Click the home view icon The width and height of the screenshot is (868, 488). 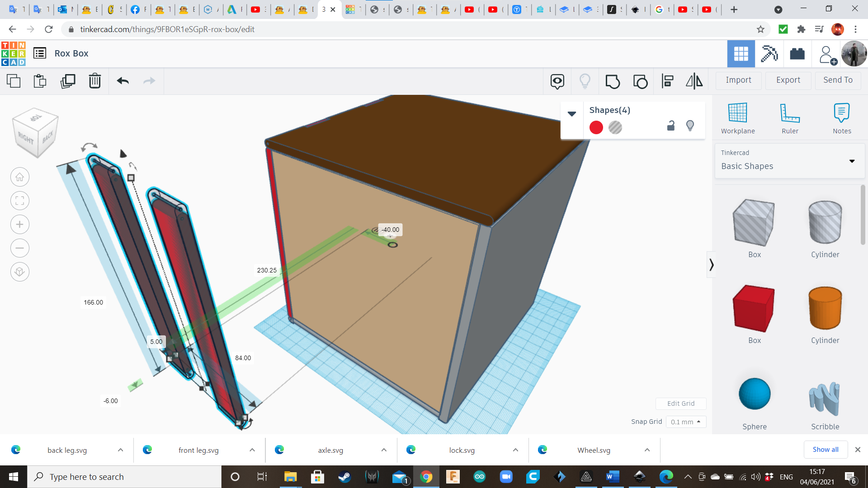pos(19,177)
